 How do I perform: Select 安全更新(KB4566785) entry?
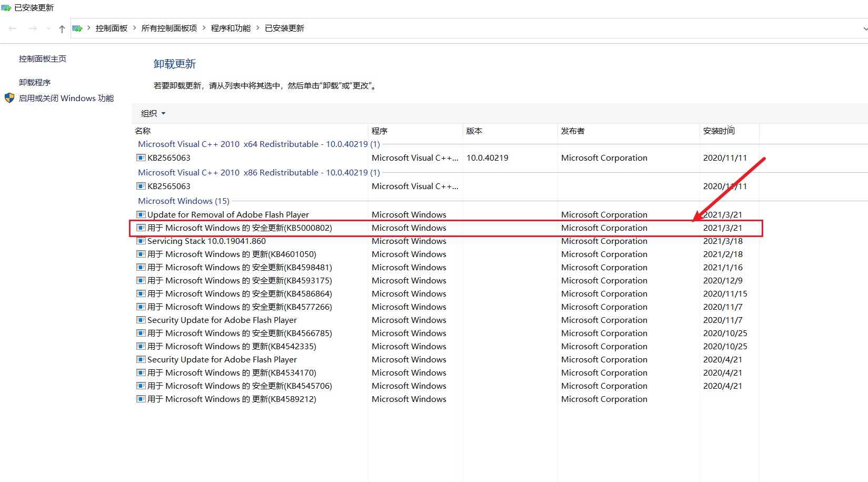coord(240,333)
